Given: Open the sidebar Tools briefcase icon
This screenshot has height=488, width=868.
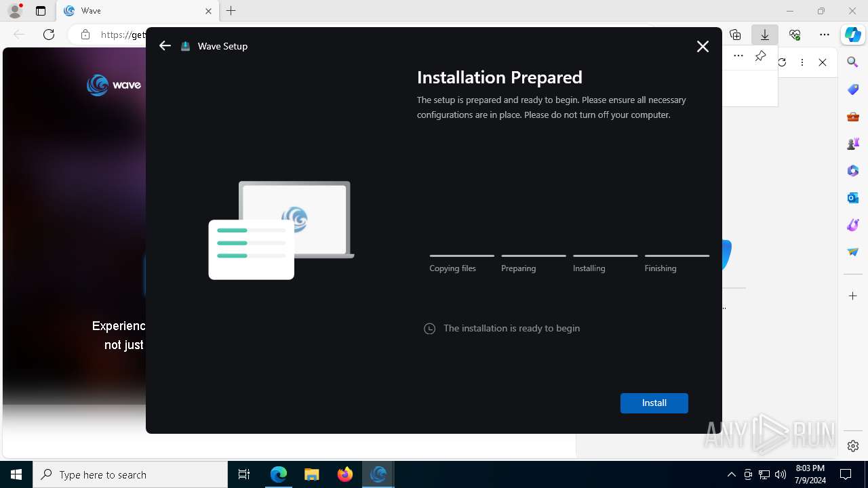Looking at the screenshot, I should [853, 117].
